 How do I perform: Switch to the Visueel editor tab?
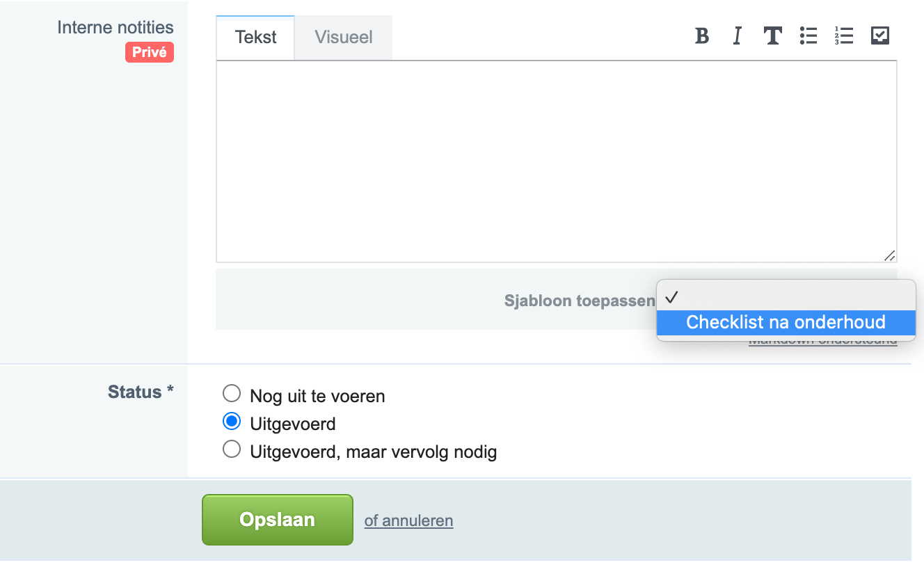click(x=342, y=38)
